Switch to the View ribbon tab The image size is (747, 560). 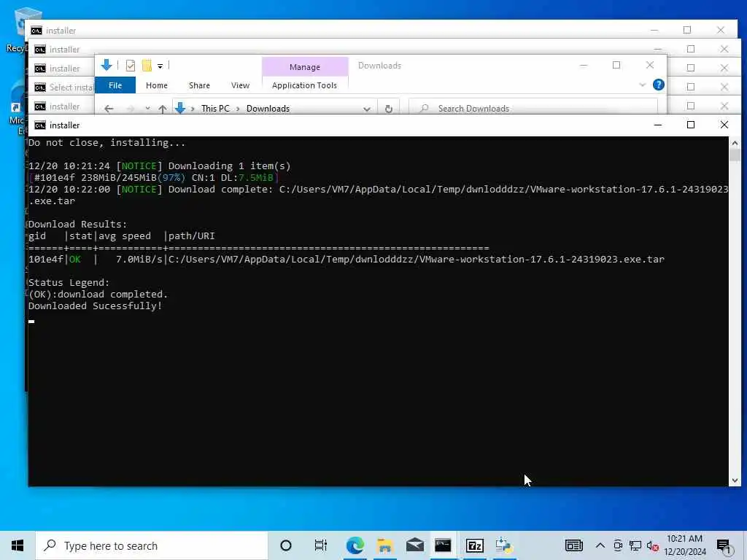click(240, 85)
